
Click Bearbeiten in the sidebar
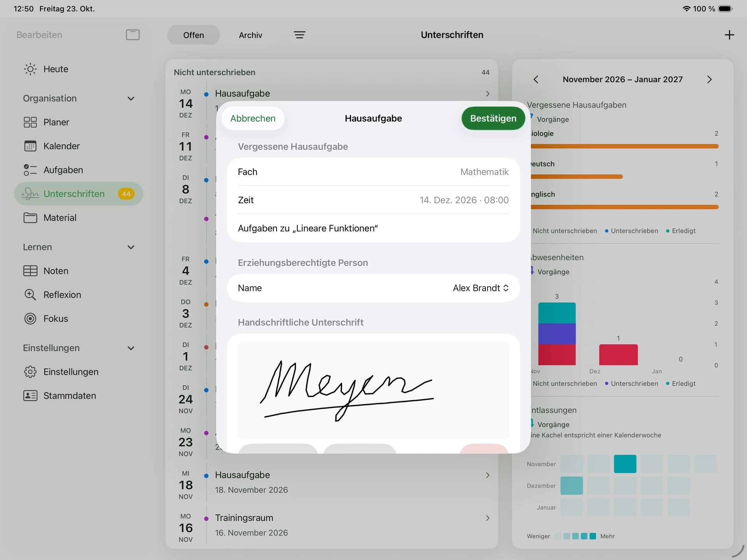(39, 35)
